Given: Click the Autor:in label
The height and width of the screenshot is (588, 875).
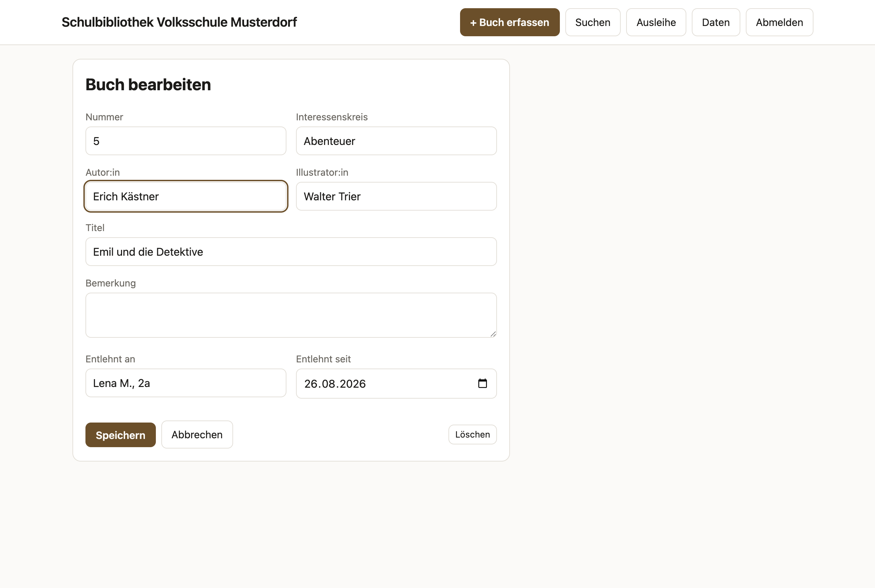Looking at the screenshot, I should point(103,173).
